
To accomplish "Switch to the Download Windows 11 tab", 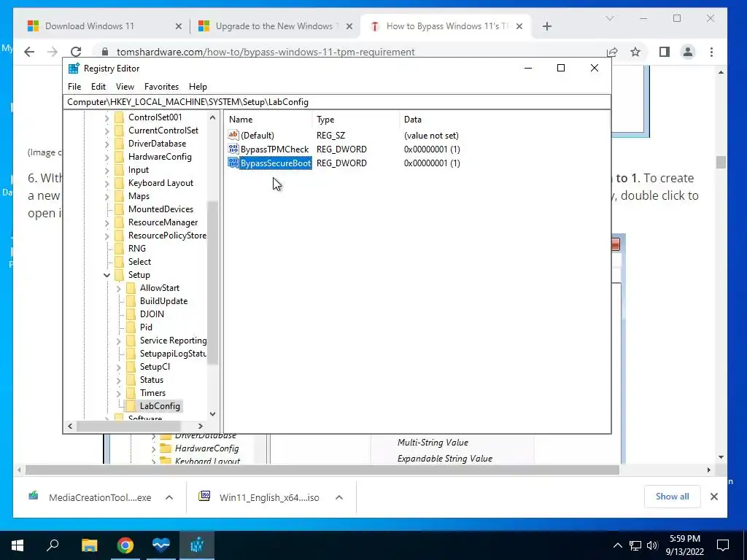I will [x=104, y=26].
